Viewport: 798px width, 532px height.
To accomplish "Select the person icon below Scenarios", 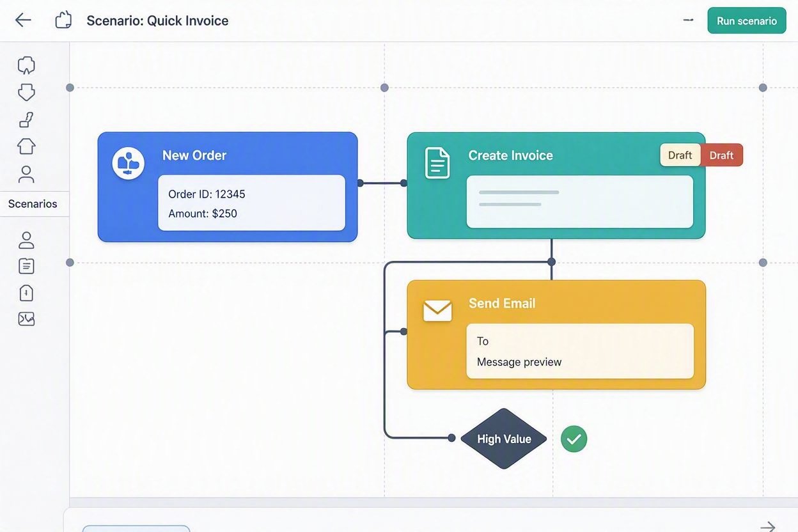I will pyautogui.click(x=26, y=240).
